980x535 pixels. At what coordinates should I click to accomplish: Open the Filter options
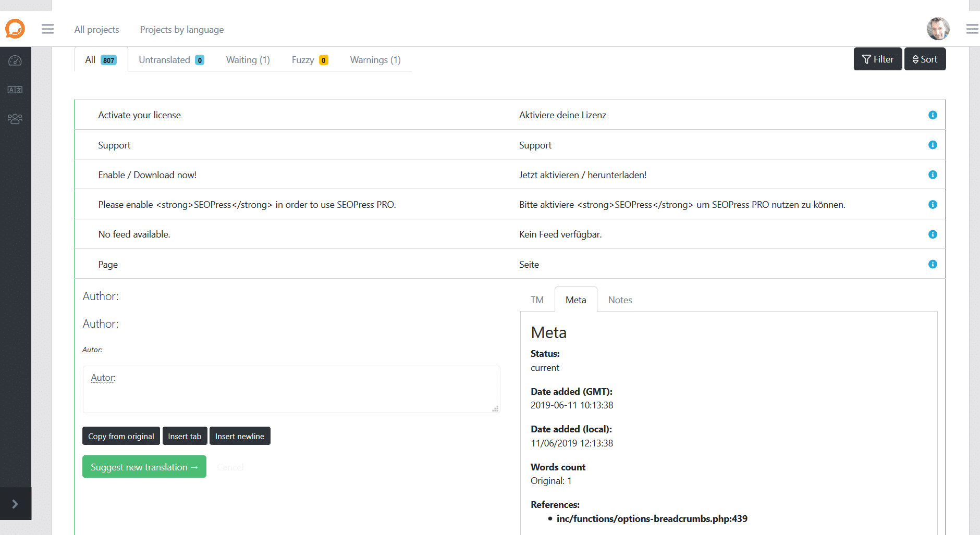click(x=878, y=59)
